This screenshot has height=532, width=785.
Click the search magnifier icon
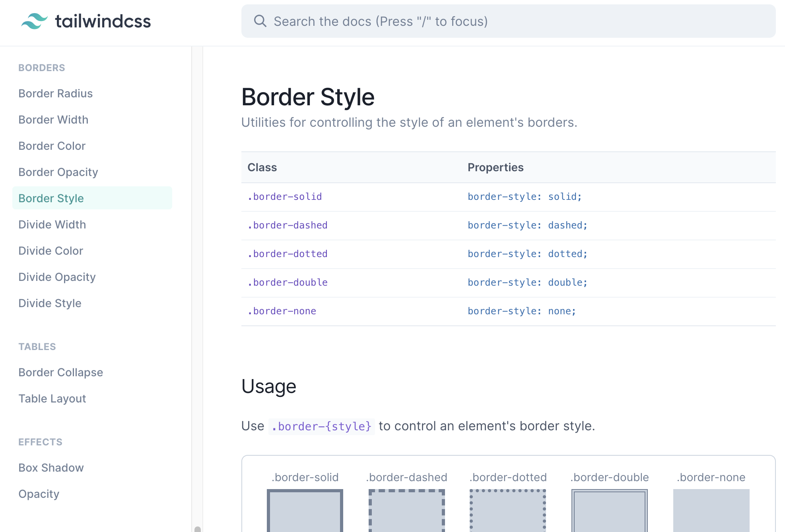pyautogui.click(x=260, y=21)
